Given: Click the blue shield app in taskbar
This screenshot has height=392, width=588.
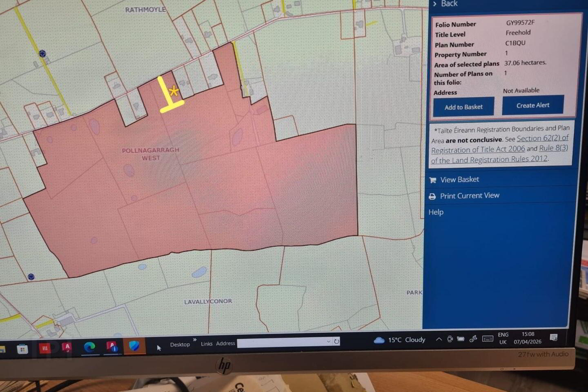Looking at the screenshot, I should (134, 346).
